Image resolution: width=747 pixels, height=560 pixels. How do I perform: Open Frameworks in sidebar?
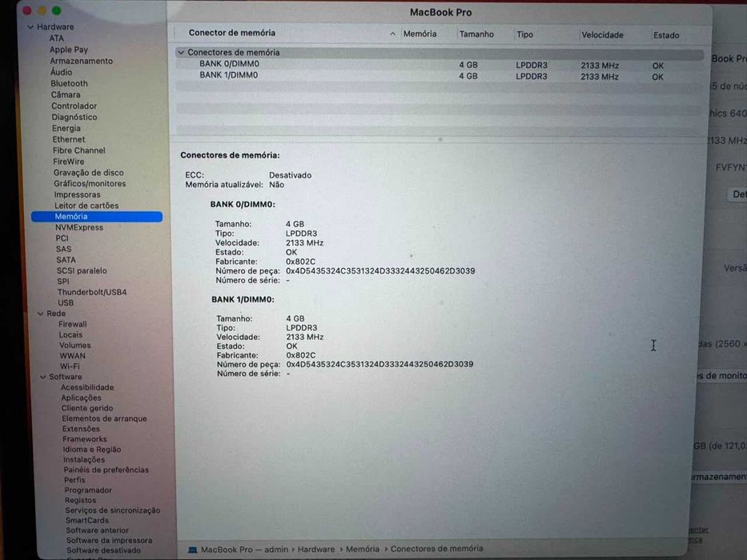[x=84, y=439]
